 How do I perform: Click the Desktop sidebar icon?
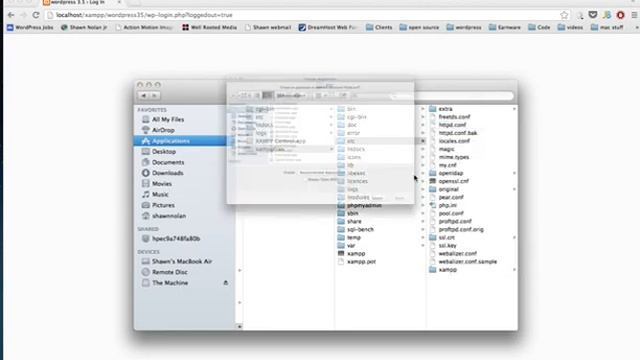[x=145, y=151]
